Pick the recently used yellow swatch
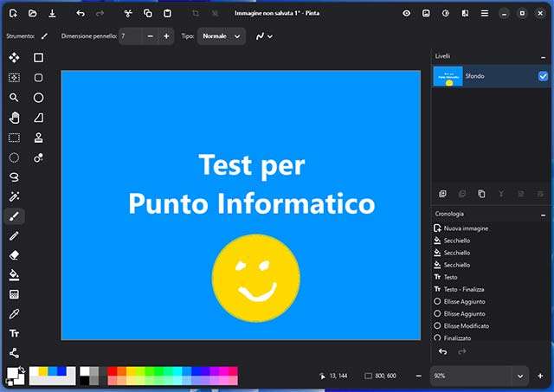This screenshot has height=392, width=554. (x=42, y=371)
